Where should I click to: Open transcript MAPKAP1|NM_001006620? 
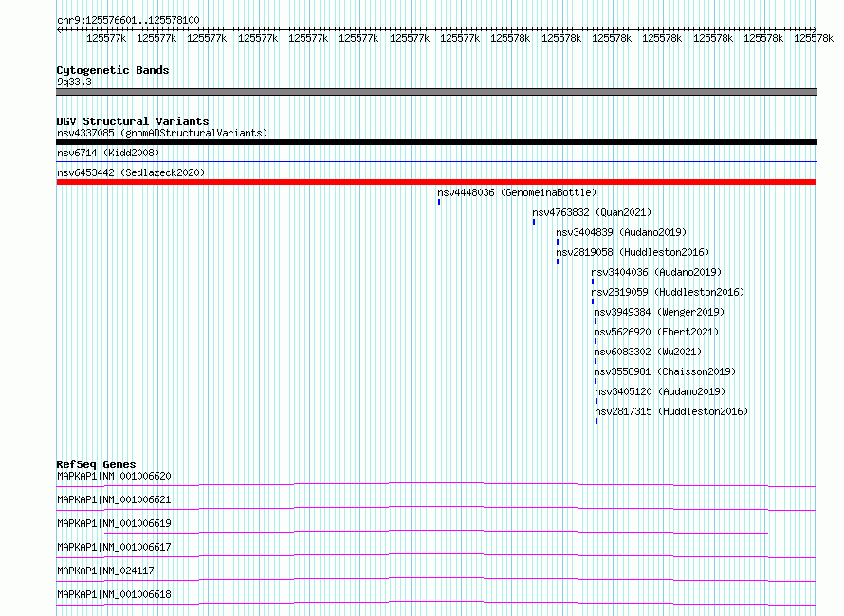[x=114, y=476]
